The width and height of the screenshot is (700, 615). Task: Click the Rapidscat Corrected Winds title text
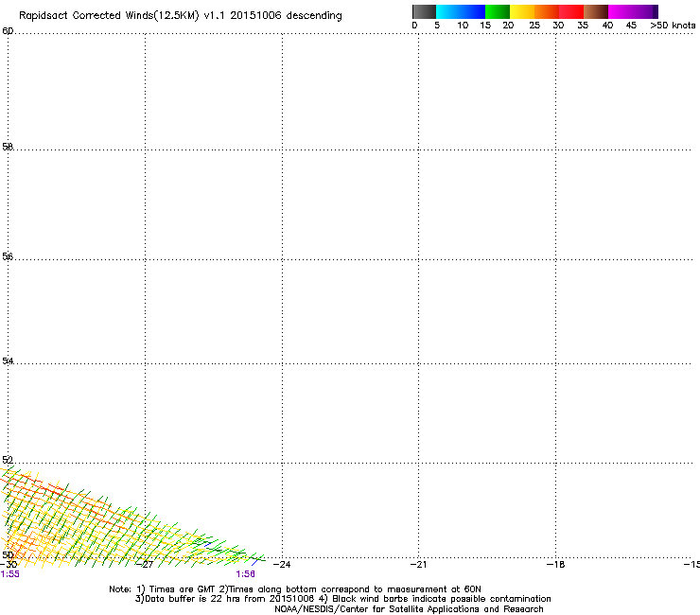tap(181, 15)
